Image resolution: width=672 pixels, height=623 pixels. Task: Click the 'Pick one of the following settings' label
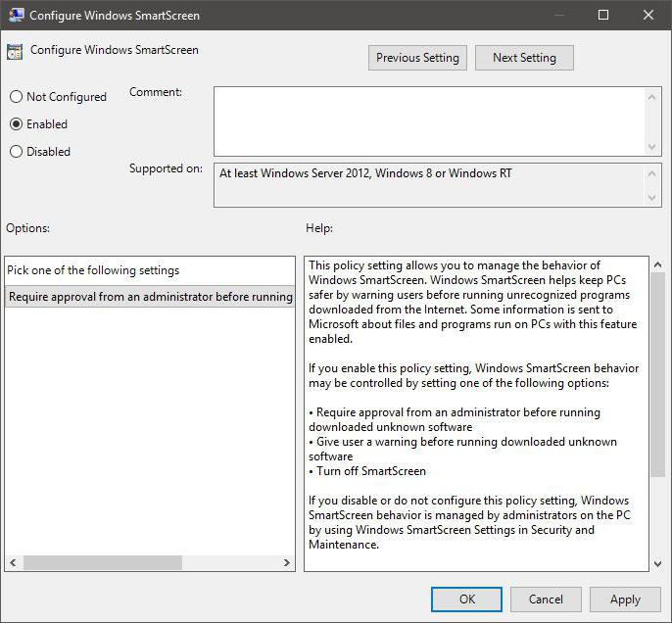(x=93, y=270)
